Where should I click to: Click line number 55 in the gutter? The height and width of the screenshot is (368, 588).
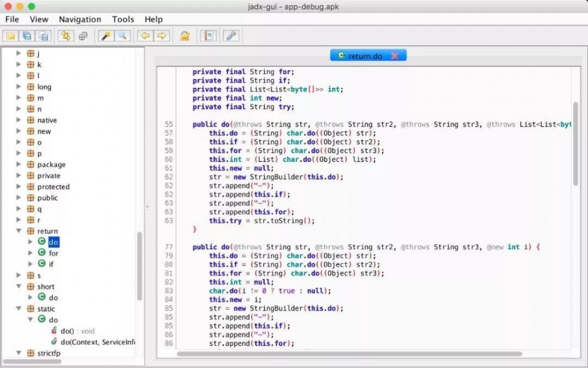tap(169, 124)
